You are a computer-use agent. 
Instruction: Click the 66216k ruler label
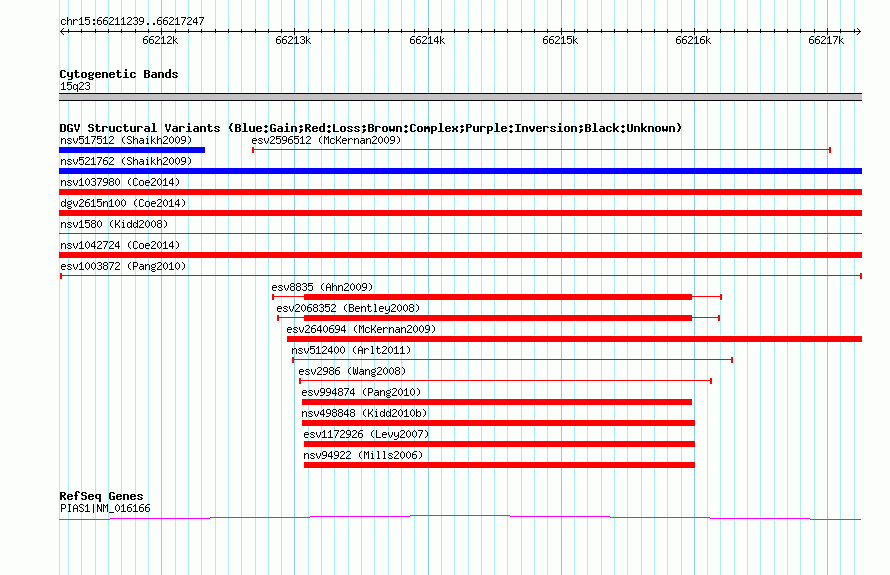(693, 40)
